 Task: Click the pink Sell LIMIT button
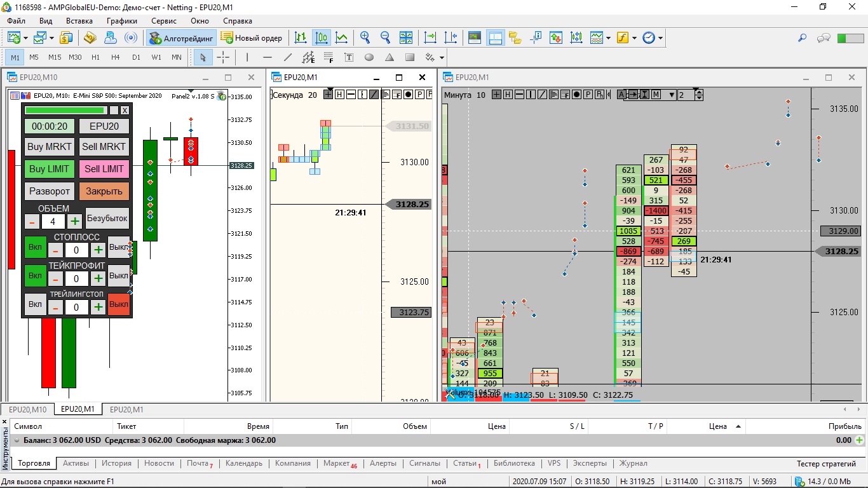click(104, 169)
